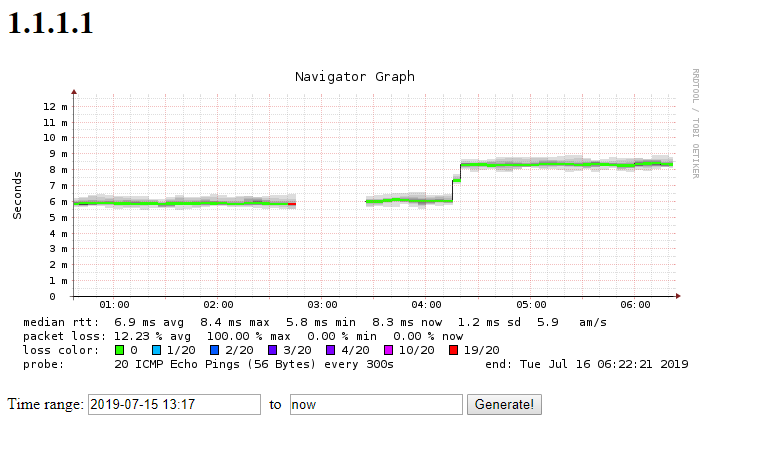Click the green 0 loss color swatch
Viewport: 764px width, 452px height.
click(x=120, y=350)
